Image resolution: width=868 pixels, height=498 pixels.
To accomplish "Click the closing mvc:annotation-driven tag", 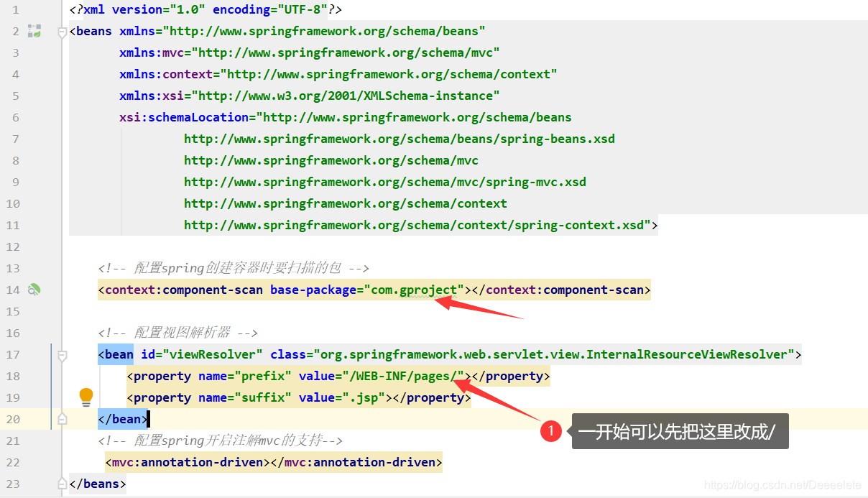I will (356, 462).
